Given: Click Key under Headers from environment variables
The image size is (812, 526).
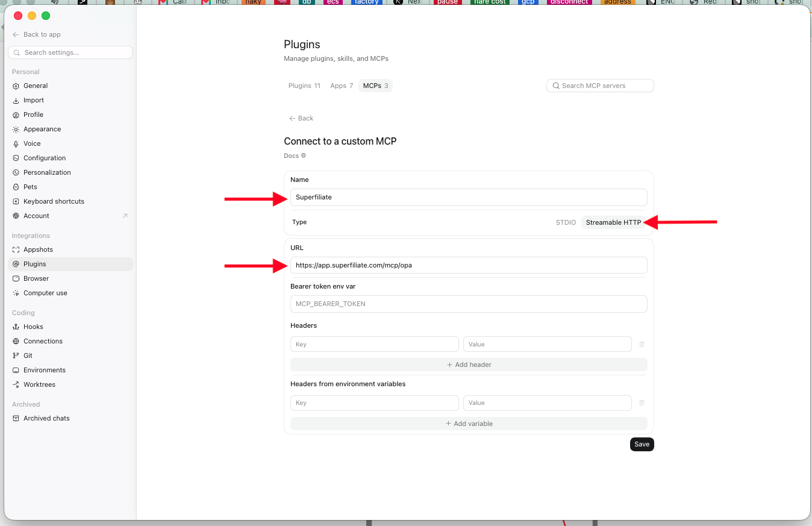Looking at the screenshot, I should [x=375, y=402].
